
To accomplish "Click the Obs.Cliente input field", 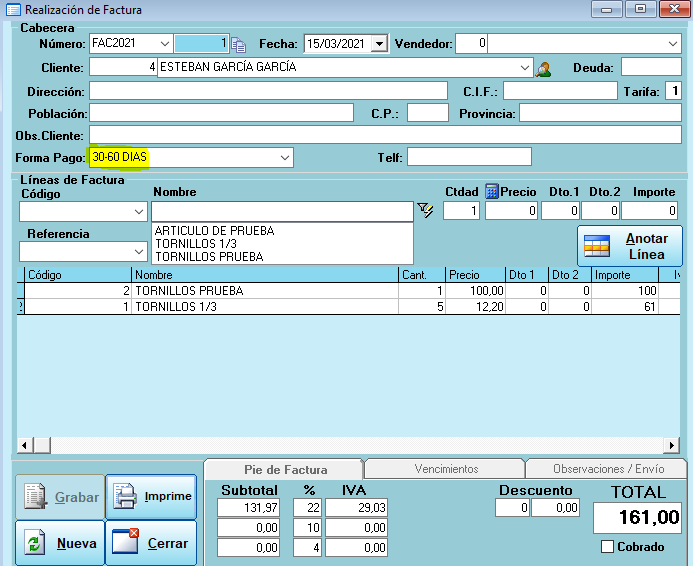I will click(385, 135).
